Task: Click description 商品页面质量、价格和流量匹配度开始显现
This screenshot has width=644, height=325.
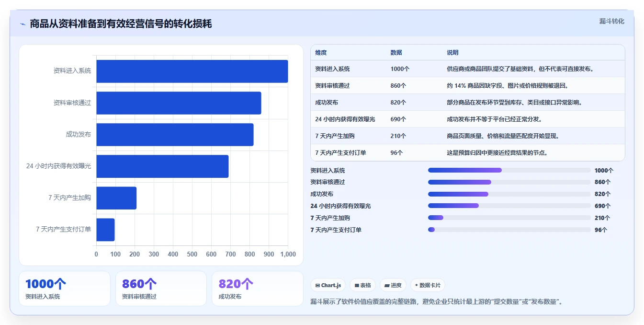Action: click(x=503, y=136)
